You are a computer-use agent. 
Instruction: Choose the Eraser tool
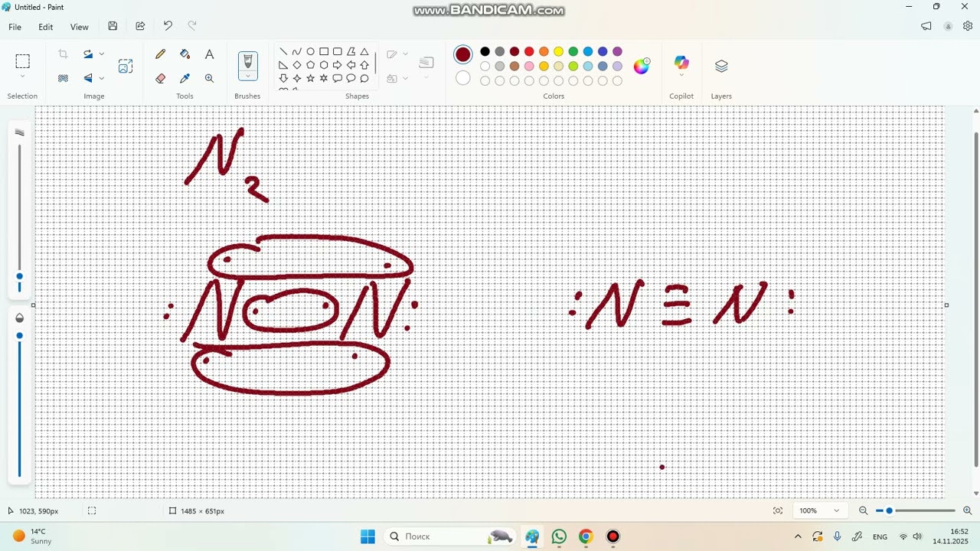point(161,78)
